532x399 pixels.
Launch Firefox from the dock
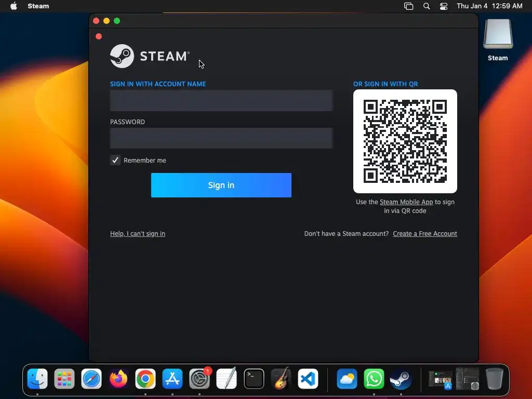point(118,379)
